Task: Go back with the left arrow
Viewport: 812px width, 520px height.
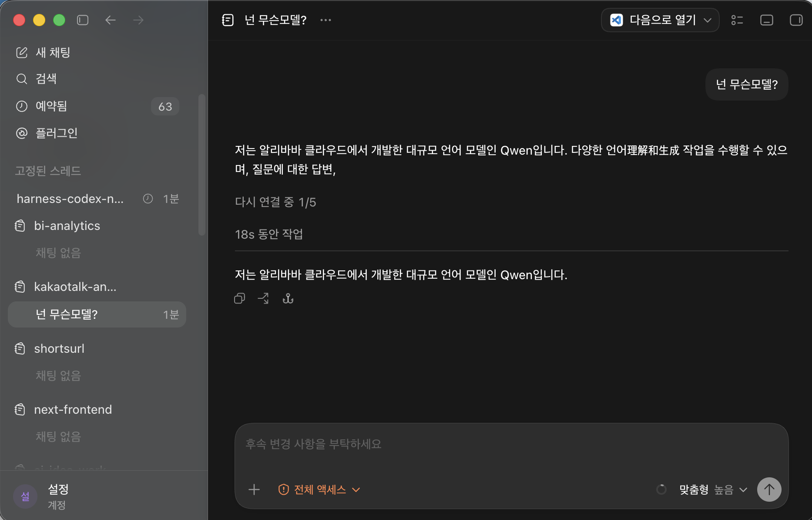Action: point(111,20)
